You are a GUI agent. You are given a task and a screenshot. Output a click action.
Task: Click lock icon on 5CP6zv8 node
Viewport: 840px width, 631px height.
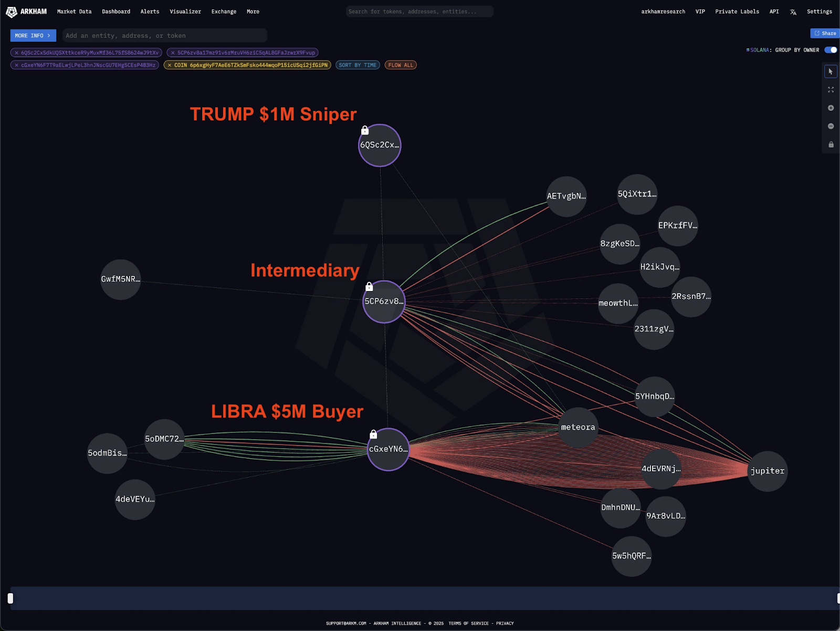coord(369,286)
